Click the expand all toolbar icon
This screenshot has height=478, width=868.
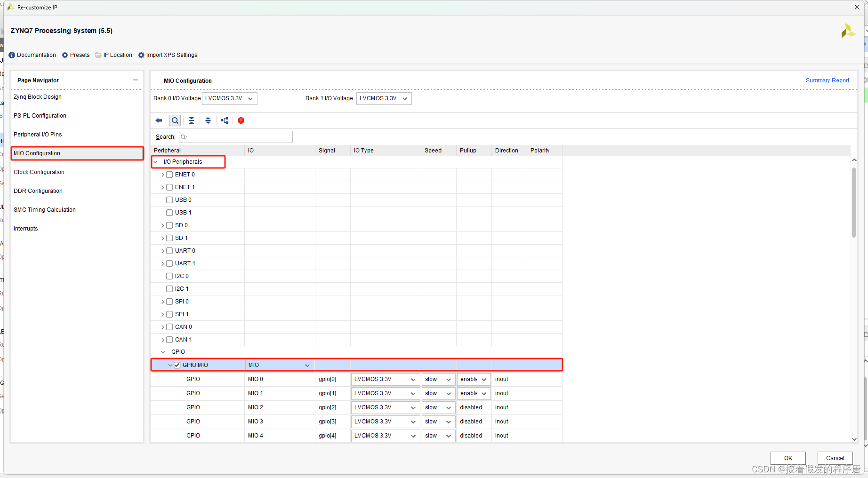(x=208, y=120)
